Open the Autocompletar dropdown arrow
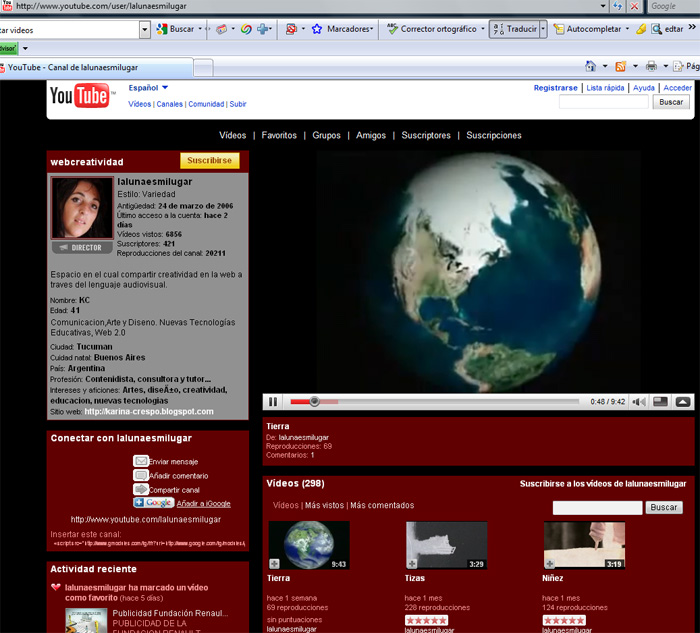The height and width of the screenshot is (633, 700). [x=627, y=29]
